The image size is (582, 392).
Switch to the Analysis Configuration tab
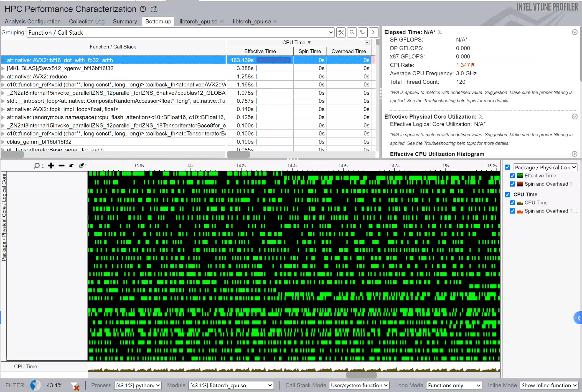click(x=32, y=21)
